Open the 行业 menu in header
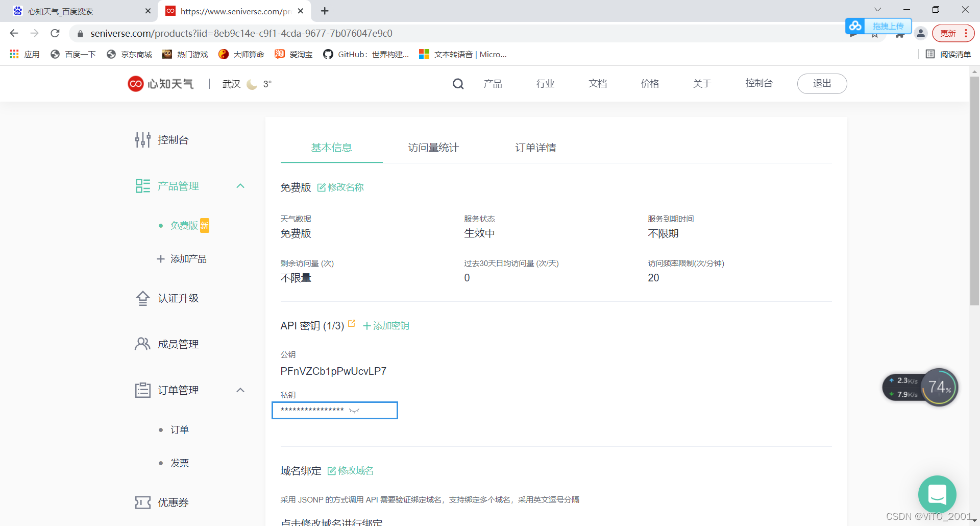The height and width of the screenshot is (526, 980). coord(545,84)
